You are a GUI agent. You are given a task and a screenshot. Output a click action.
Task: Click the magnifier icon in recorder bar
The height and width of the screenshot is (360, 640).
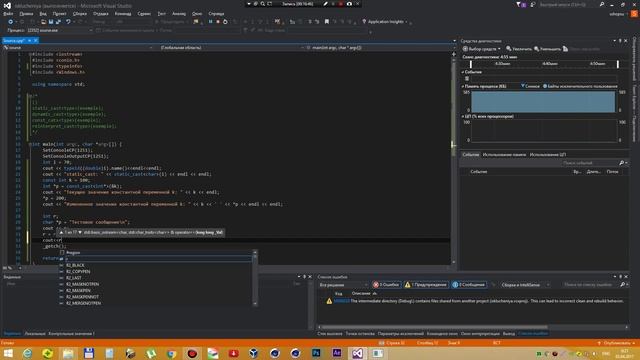click(x=262, y=4)
